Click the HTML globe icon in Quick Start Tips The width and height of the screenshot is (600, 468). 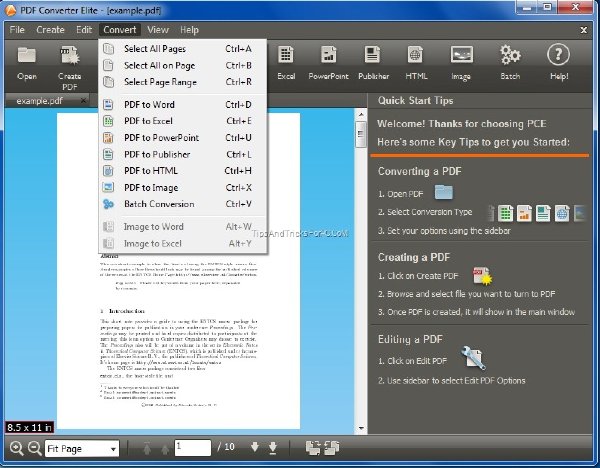pyautogui.click(x=562, y=214)
